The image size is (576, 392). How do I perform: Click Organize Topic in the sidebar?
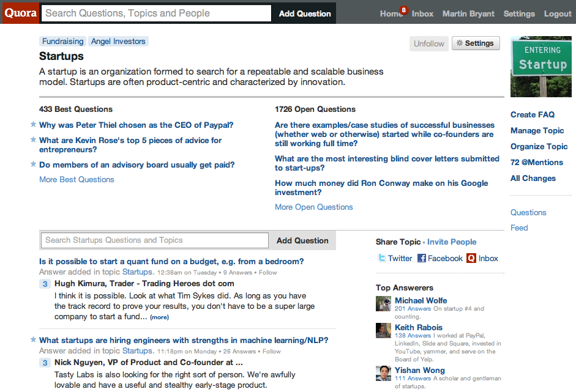tap(539, 146)
